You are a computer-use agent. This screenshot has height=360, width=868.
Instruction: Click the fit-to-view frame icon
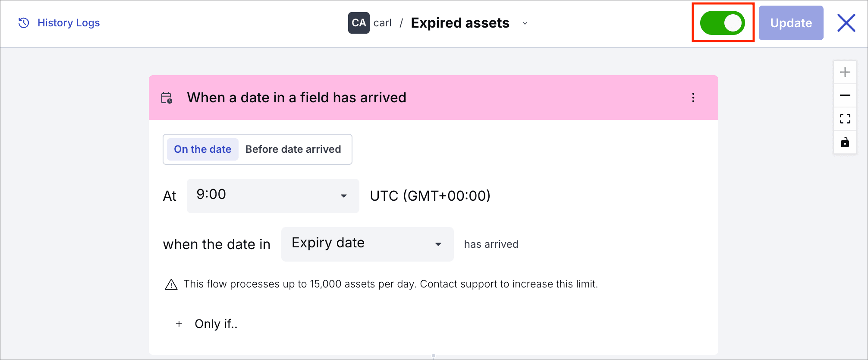(845, 119)
